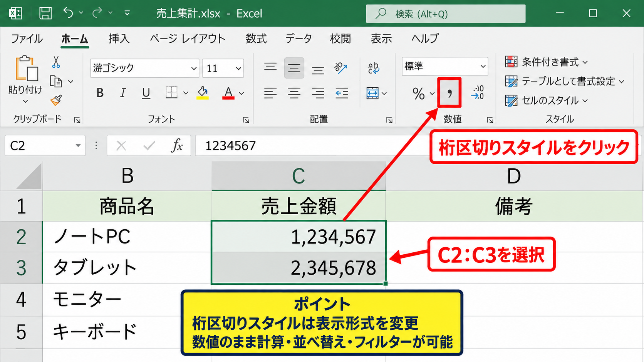This screenshot has width=644, height=362.
Task: Open 条件付き書式 conditional formatting menu
Action: tap(547, 62)
